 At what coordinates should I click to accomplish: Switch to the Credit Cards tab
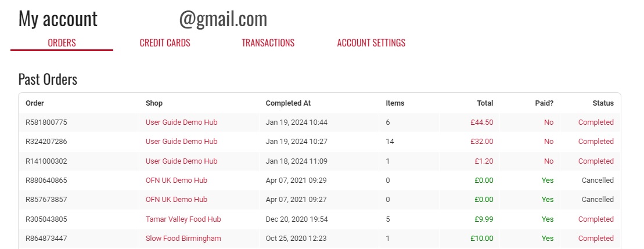[165, 43]
